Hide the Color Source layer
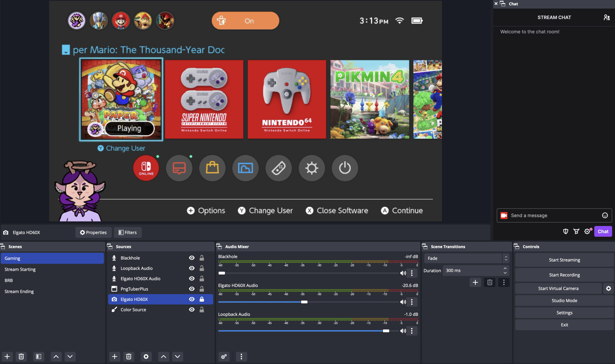The height and width of the screenshot is (364, 615). (192, 310)
